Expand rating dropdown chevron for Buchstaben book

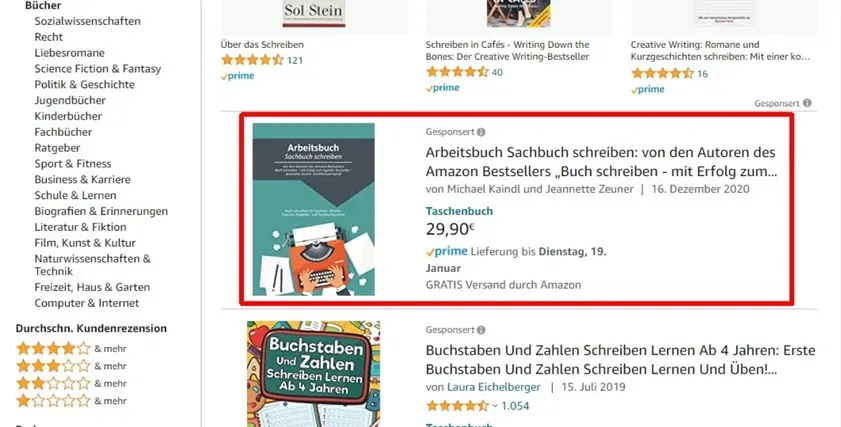tap(495, 406)
